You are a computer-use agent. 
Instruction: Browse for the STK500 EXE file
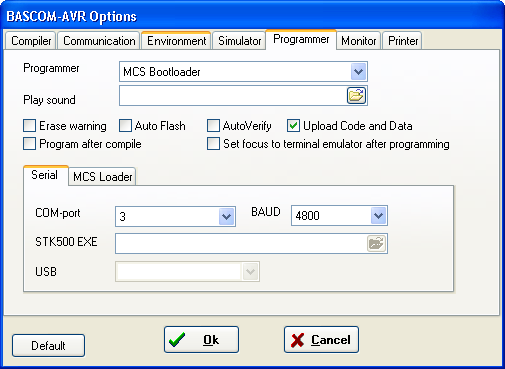(376, 243)
